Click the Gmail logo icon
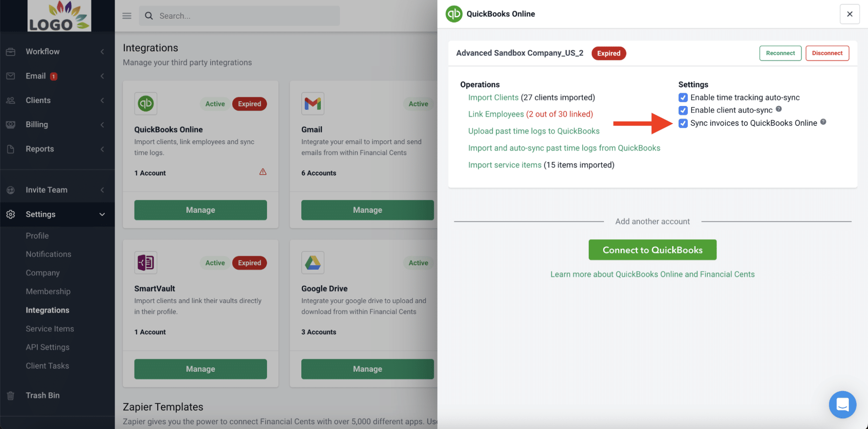Viewport: 868px width, 429px height. coord(313,103)
